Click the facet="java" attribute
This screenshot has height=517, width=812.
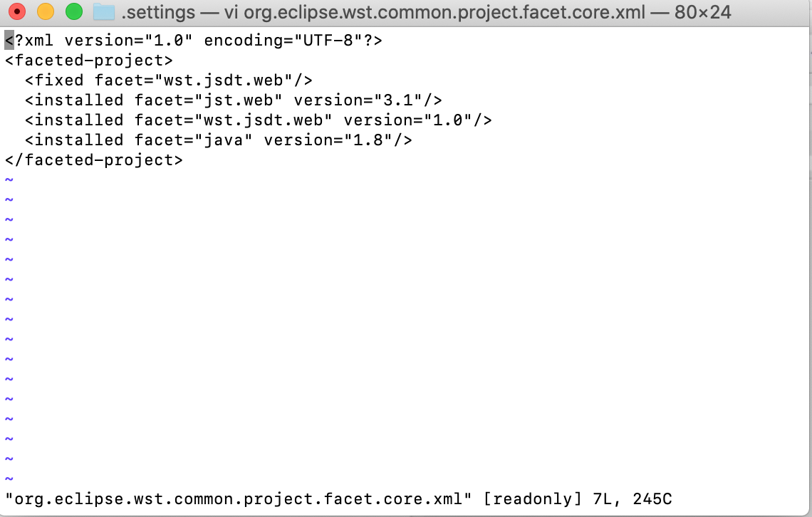[x=194, y=140]
